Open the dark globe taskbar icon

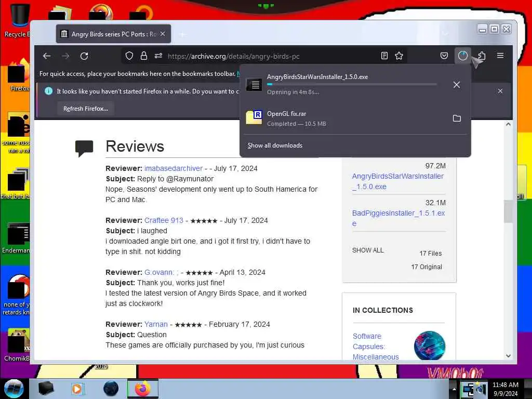[111, 389]
